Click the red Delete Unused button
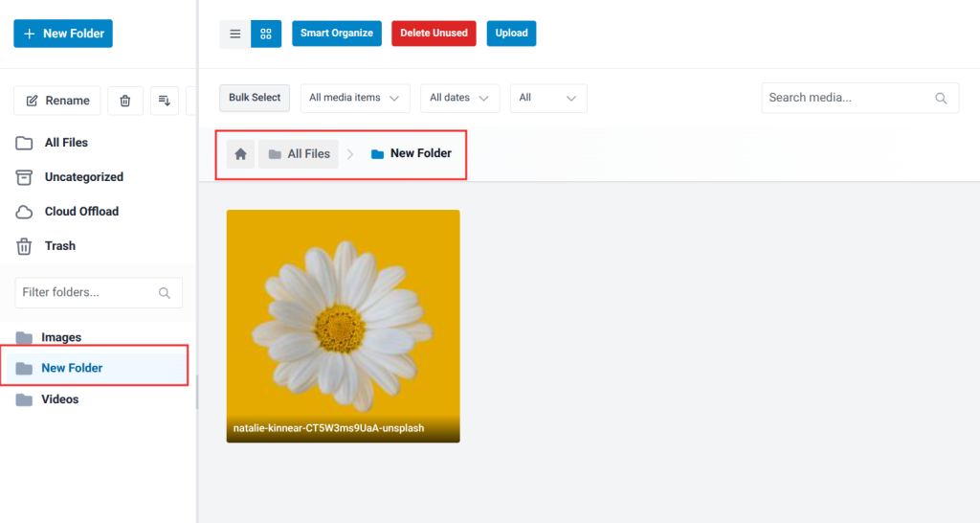The height and width of the screenshot is (523, 980). [434, 34]
